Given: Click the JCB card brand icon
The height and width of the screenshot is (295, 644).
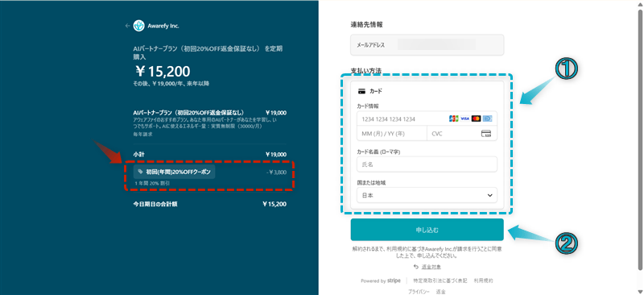Looking at the screenshot, I should click(x=454, y=118).
